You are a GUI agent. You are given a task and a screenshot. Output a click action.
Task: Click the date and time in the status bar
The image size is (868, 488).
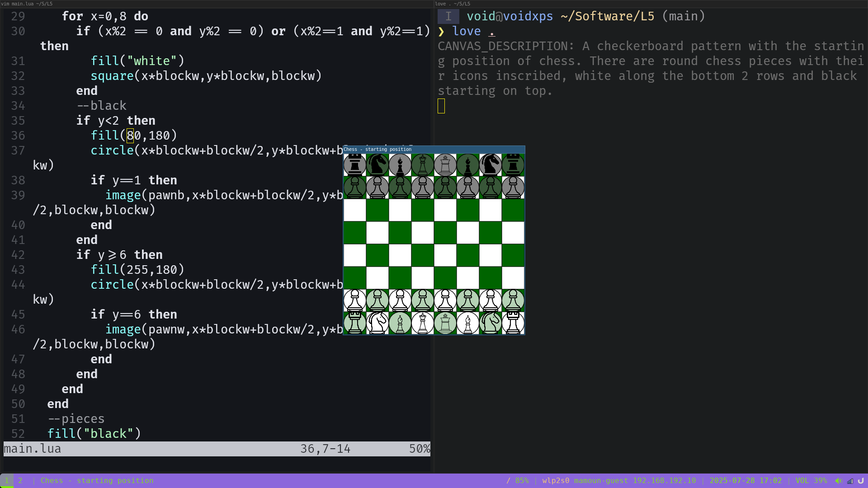[746, 481]
